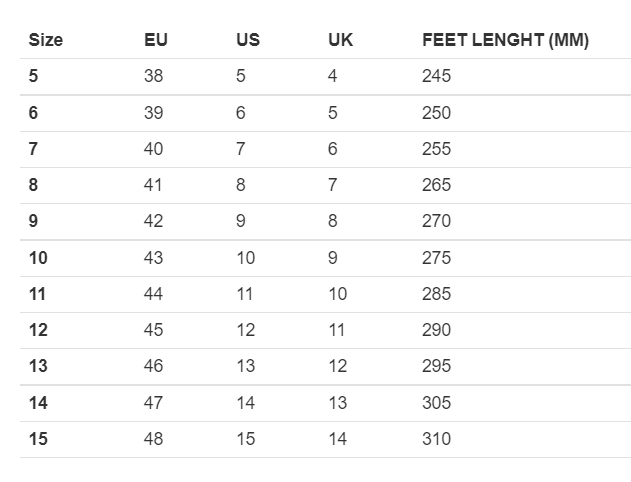Click EU value 43
The width and height of the screenshot is (631, 482).
point(154,258)
